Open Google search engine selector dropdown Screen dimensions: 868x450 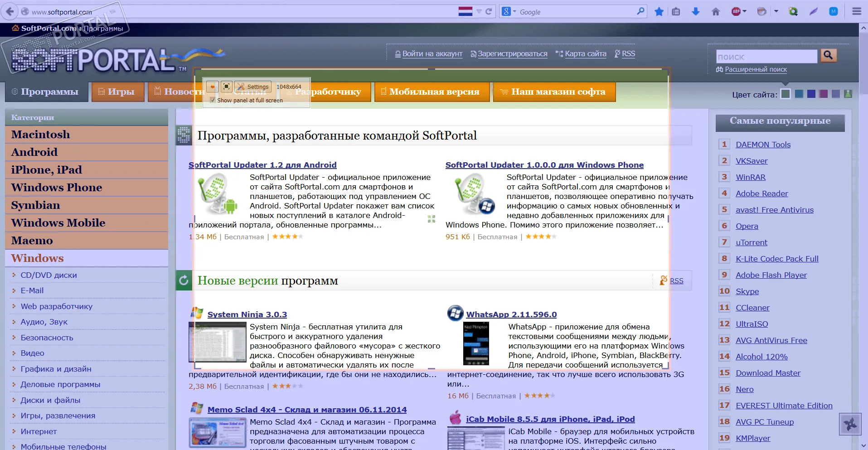click(509, 12)
